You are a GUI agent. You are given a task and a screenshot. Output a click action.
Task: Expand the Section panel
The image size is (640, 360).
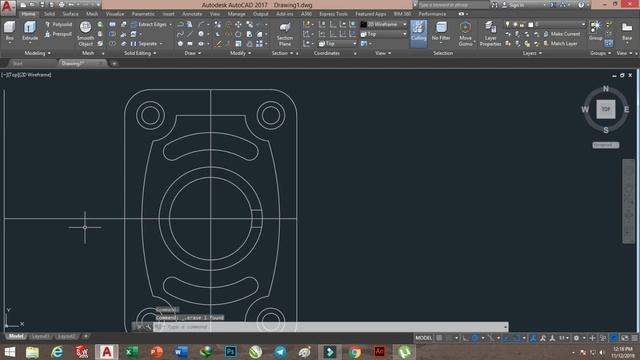(x=282, y=53)
